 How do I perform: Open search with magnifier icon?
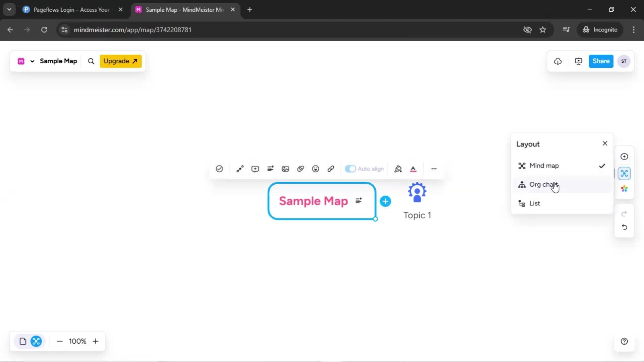pyautogui.click(x=91, y=61)
